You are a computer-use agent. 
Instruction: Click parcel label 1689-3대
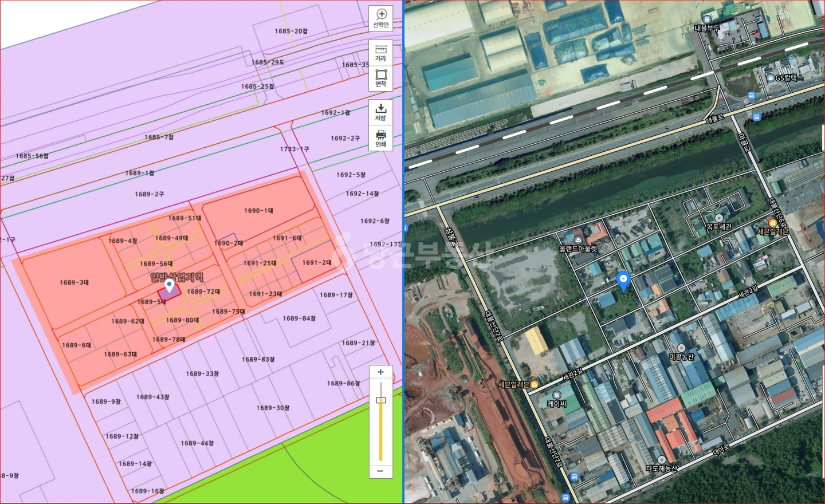pyautogui.click(x=74, y=282)
